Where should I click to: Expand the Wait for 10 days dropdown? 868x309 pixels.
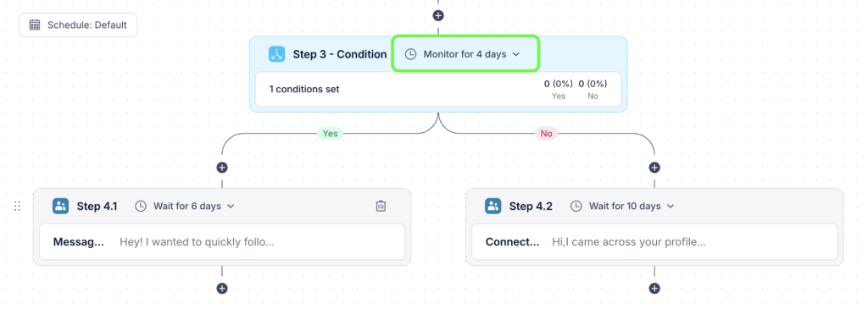click(x=623, y=207)
